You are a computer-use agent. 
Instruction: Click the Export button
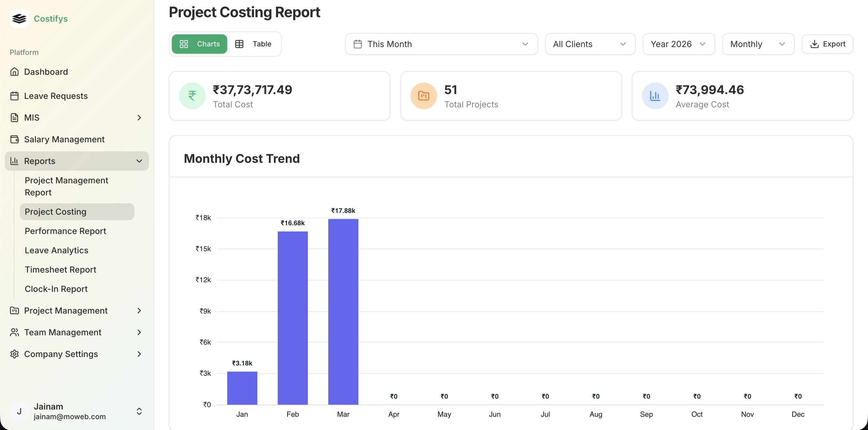click(827, 44)
